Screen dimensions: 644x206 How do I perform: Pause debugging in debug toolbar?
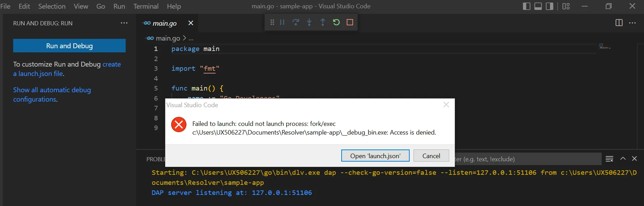click(x=282, y=22)
